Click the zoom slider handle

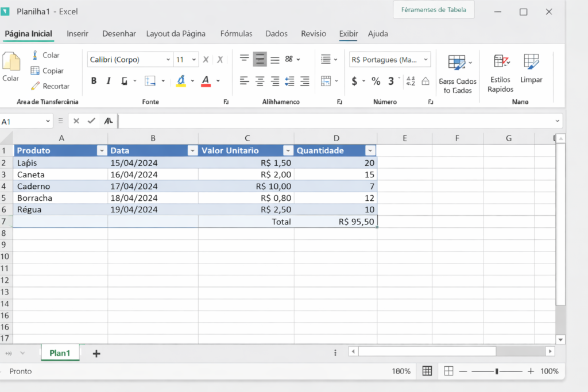[497, 371]
